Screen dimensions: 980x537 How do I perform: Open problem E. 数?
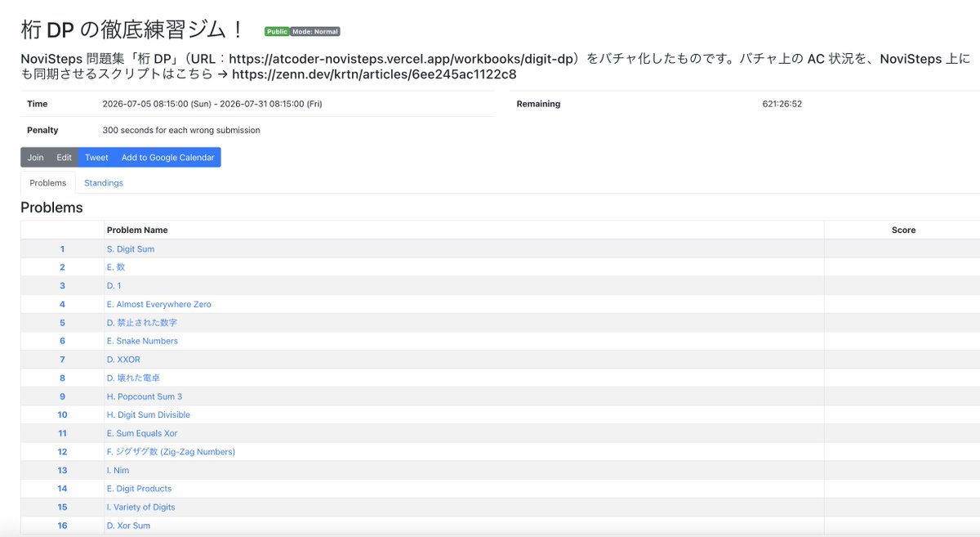[116, 267]
